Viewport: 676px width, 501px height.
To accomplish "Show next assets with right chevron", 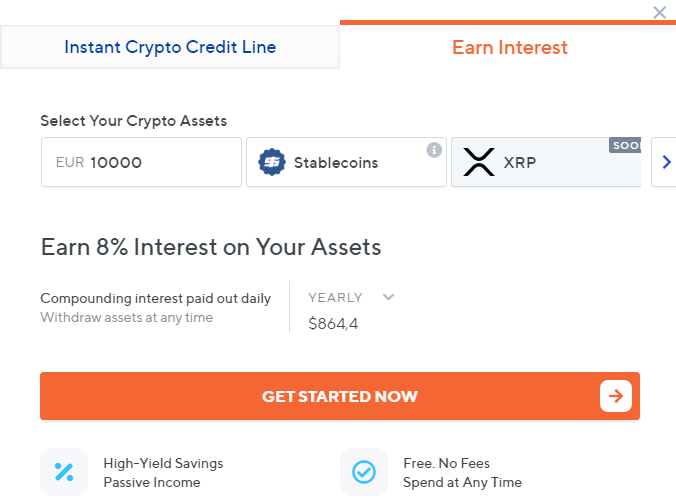I will pyautogui.click(x=666, y=162).
